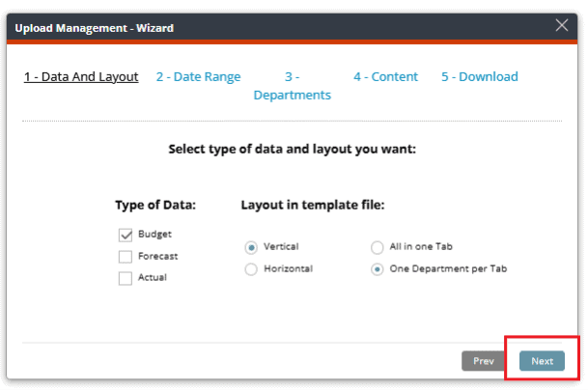Open the 1 - Data And Layout step
Image resolution: width=588 pixels, height=391 pixels.
81,77
